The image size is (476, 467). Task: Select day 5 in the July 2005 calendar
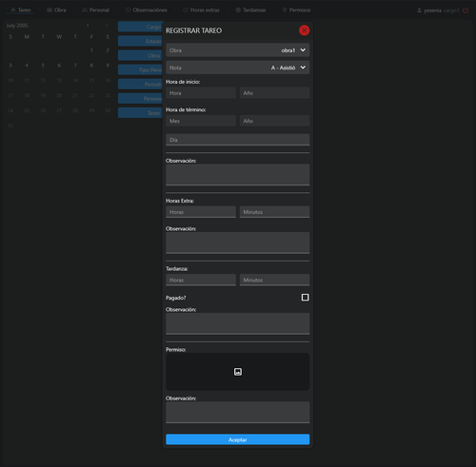[43, 66]
